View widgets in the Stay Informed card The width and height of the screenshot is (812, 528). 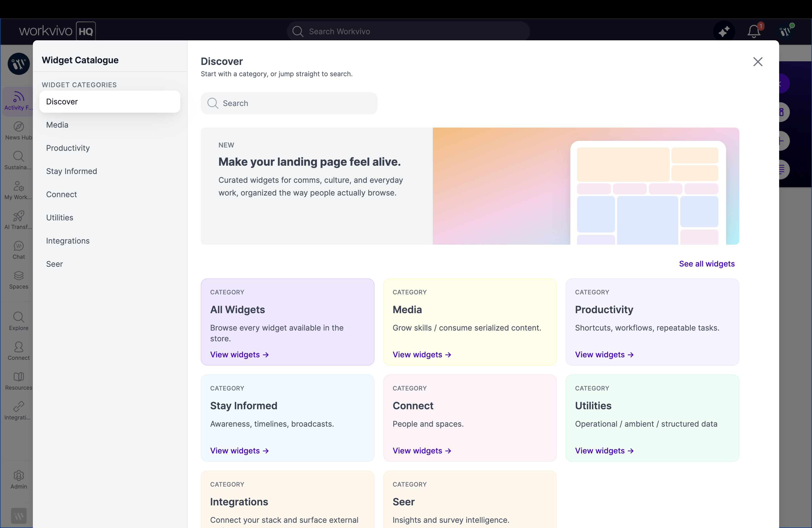click(239, 451)
